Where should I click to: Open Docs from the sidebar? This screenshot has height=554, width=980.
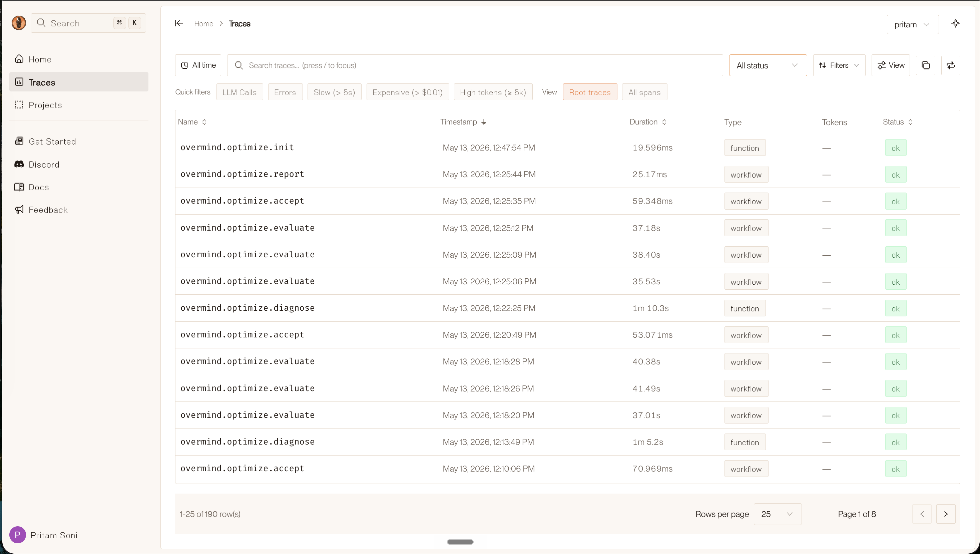point(79,187)
